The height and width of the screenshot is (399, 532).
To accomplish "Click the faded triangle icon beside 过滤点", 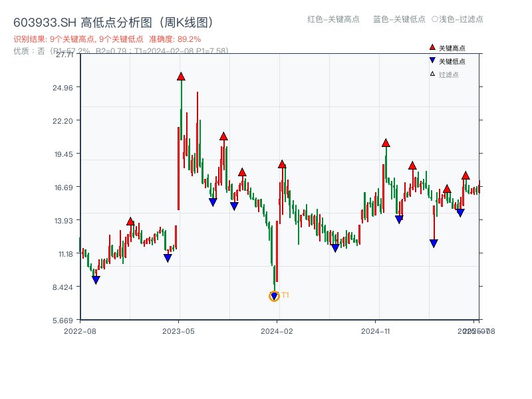I will pyautogui.click(x=432, y=74).
